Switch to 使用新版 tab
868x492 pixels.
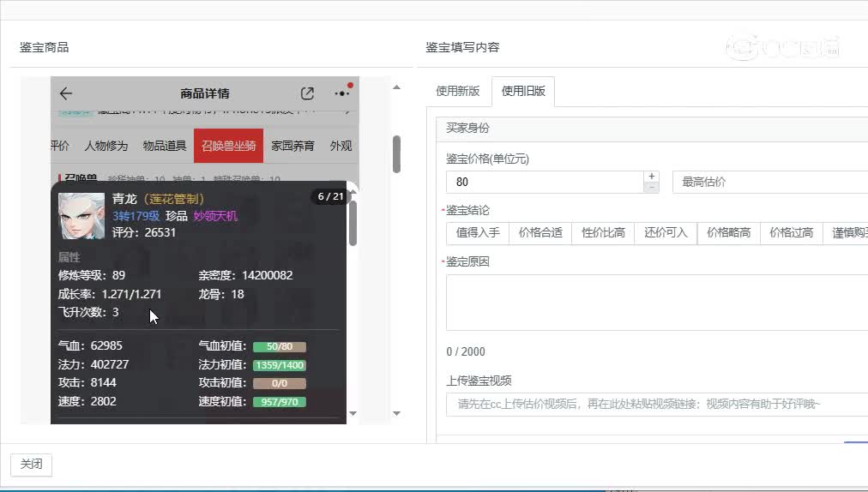click(458, 91)
